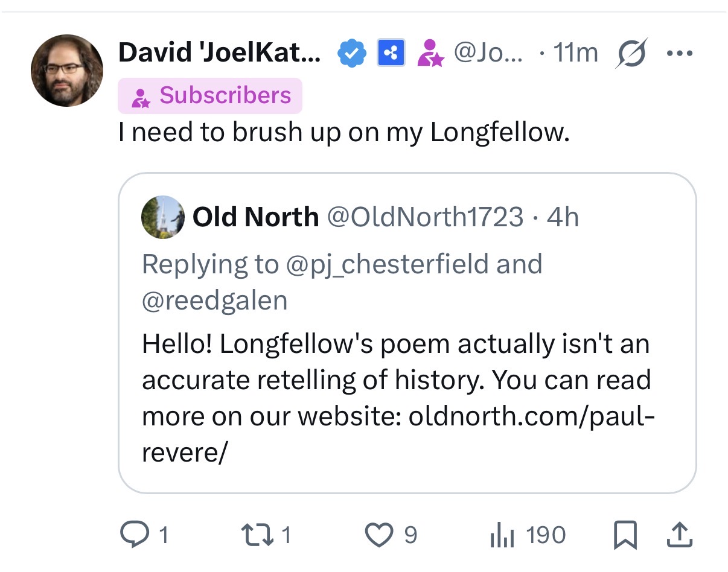The height and width of the screenshot is (572, 728).
Task: Click the @OldNorth1723 handle
Action: pyautogui.click(x=425, y=217)
